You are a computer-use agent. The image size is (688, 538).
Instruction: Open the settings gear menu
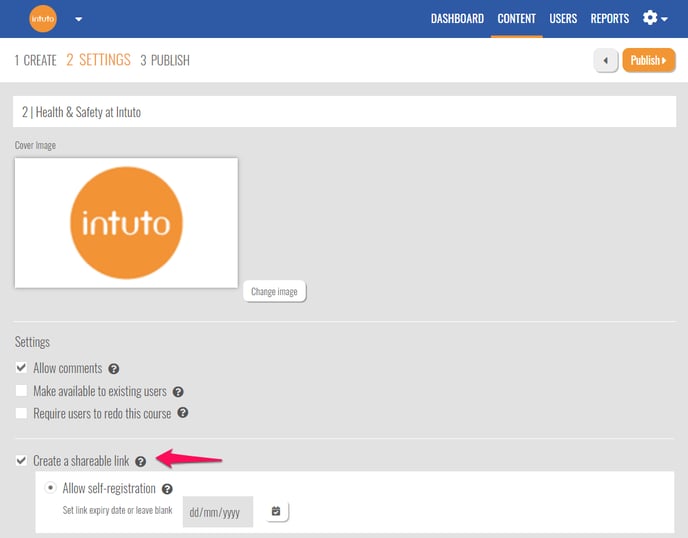point(650,18)
